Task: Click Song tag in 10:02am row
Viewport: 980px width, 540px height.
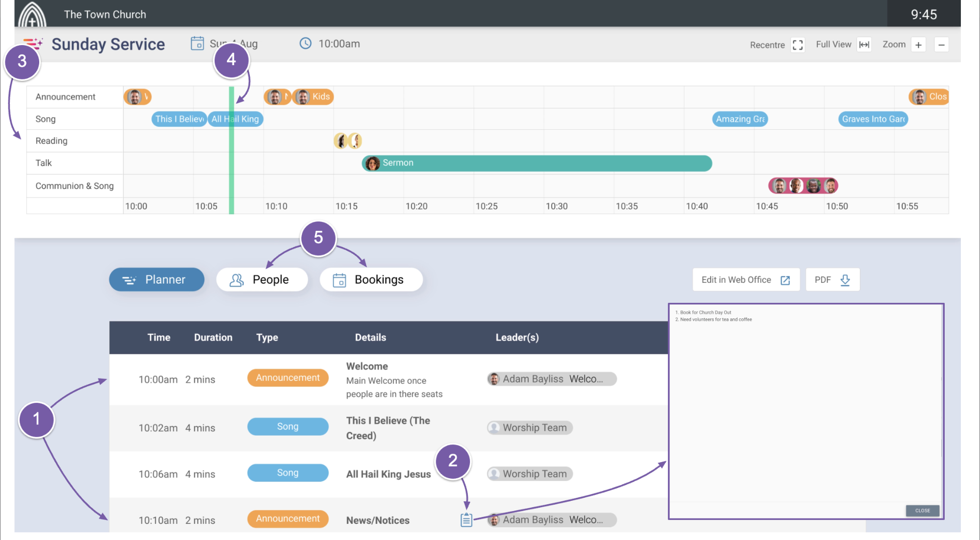Action: pyautogui.click(x=288, y=426)
